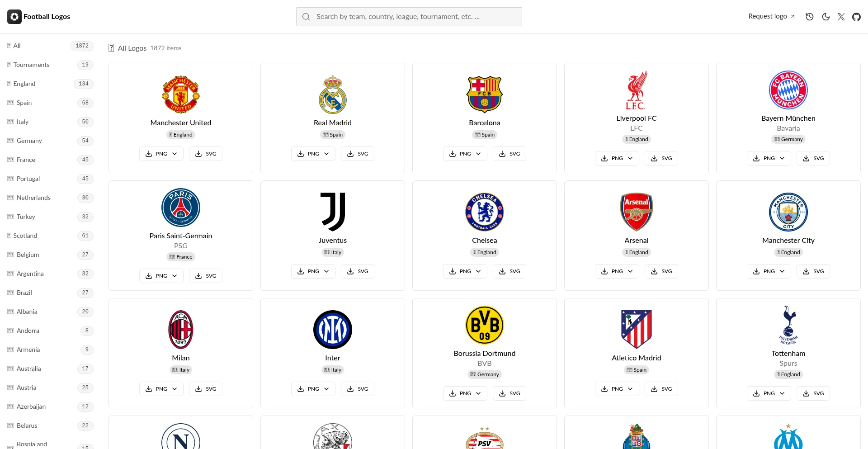Click the Chelsea club crest
The width and height of the screenshot is (868, 449).
pyautogui.click(x=485, y=212)
